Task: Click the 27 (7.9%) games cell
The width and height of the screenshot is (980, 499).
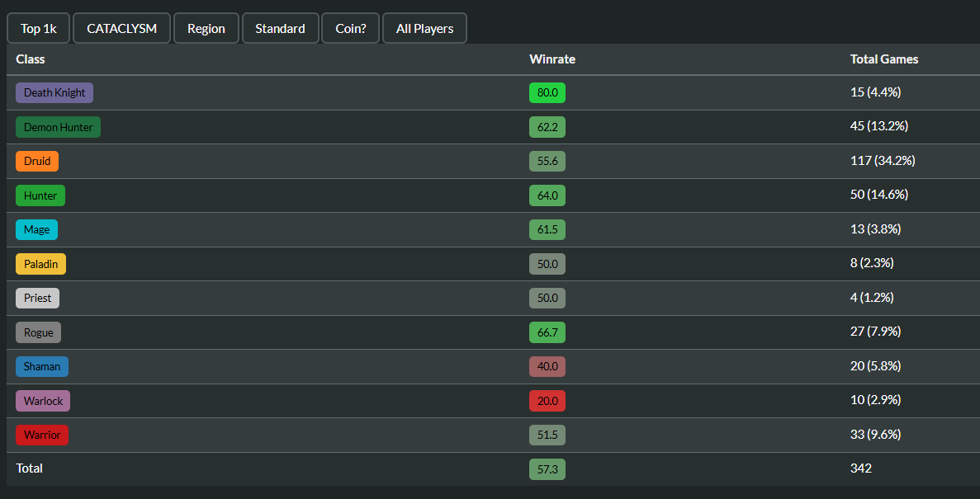Action: point(875,332)
